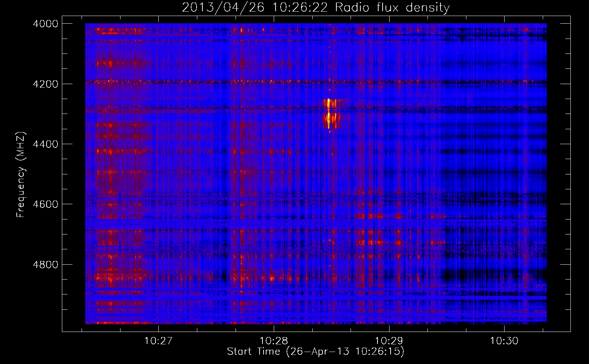Click the 'Frequency (MHZ)' y-axis label
Image resolution: width=589 pixels, height=364 pixels.
[21, 175]
